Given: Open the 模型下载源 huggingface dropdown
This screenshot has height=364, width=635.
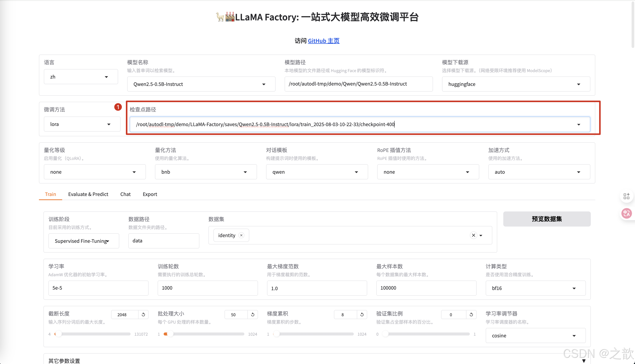Looking at the screenshot, I should (516, 84).
